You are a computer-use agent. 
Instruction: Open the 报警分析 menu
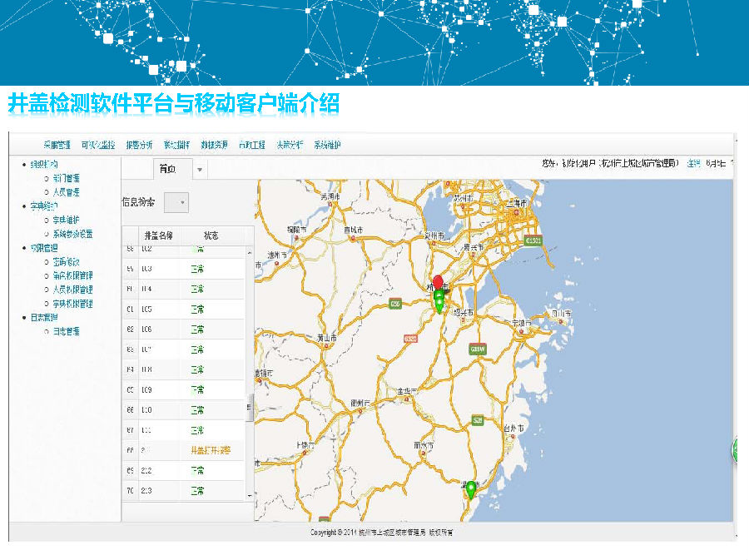click(x=139, y=145)
